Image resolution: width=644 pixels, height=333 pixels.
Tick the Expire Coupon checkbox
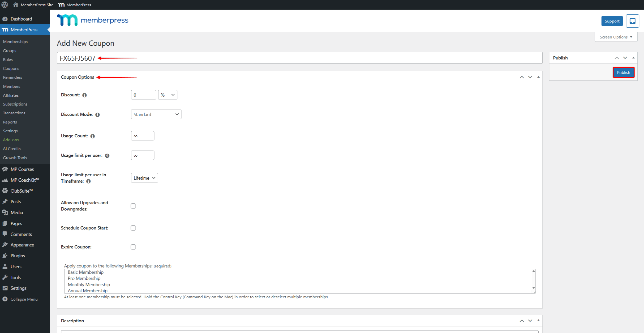tap(133, 247)
